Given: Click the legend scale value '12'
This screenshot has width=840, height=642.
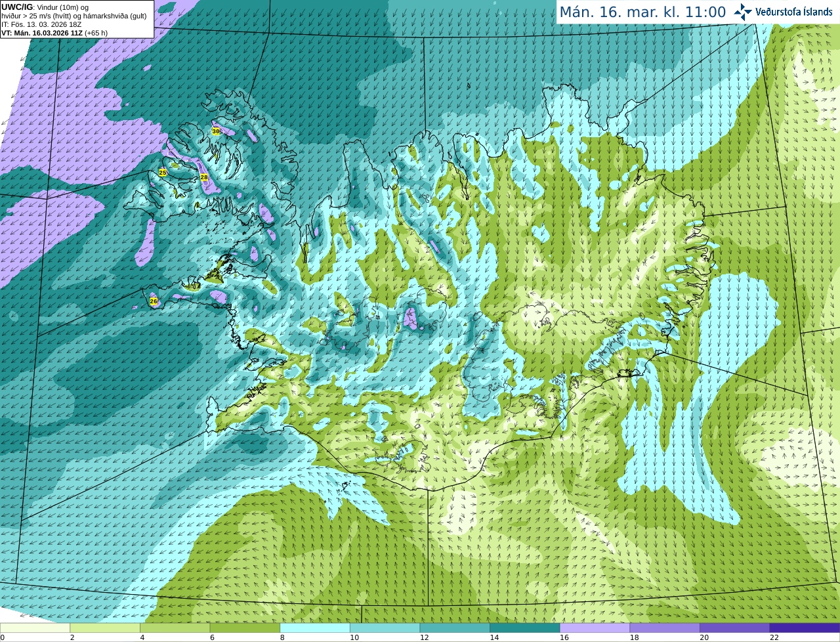Looking at the screenshot, I should point(425,637).
